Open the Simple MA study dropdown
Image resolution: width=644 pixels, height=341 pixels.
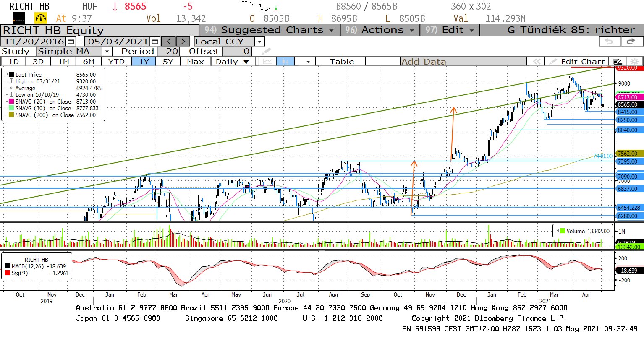pos(107,52)
